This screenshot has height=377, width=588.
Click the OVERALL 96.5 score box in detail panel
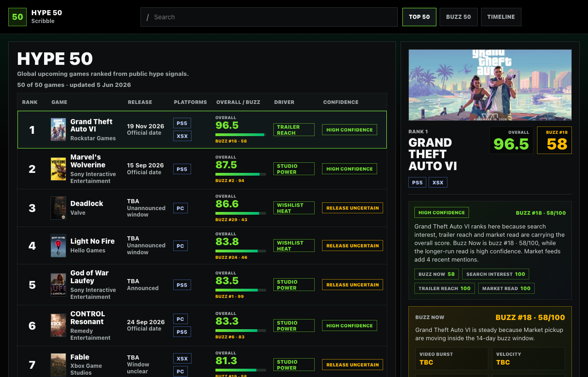click(511, 140)
